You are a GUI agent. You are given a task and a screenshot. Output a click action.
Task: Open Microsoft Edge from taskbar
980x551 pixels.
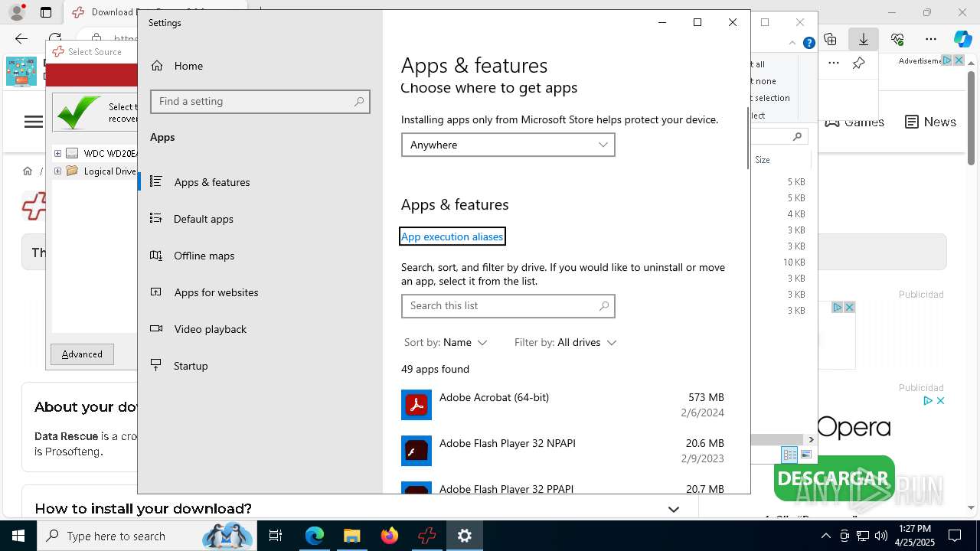click(x=315, y=536)
